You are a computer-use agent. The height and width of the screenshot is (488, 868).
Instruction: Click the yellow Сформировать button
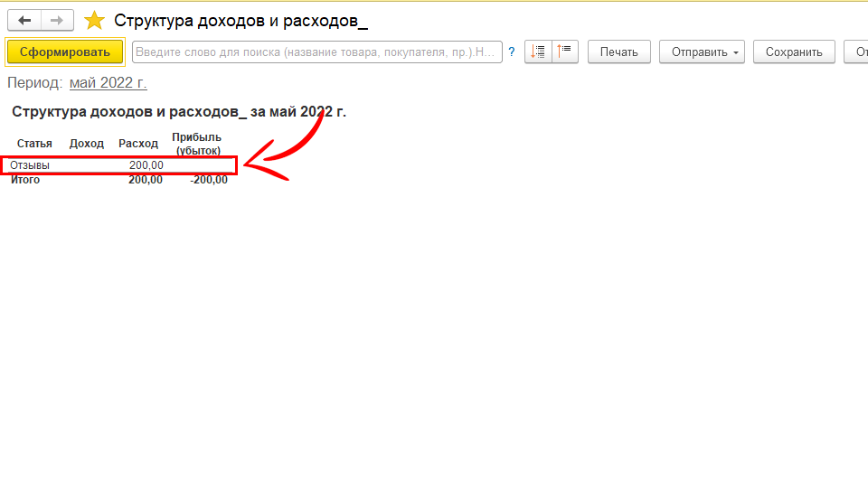pos(64,52)
